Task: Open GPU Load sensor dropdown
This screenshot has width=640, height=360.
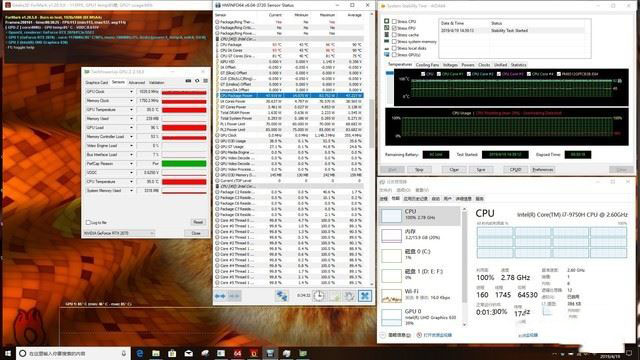Action: pyautogui.click(x=131, y=127)
